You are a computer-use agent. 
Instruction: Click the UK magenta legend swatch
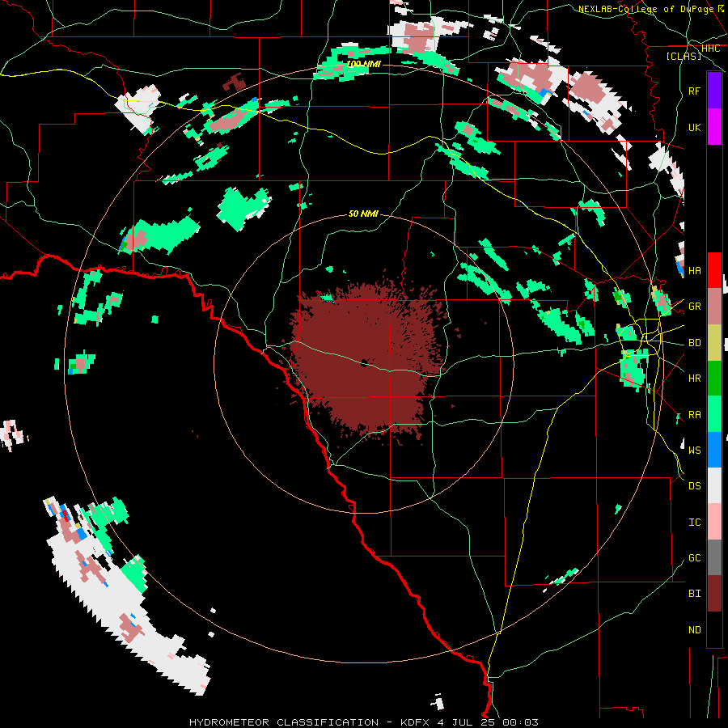point(714,127)
